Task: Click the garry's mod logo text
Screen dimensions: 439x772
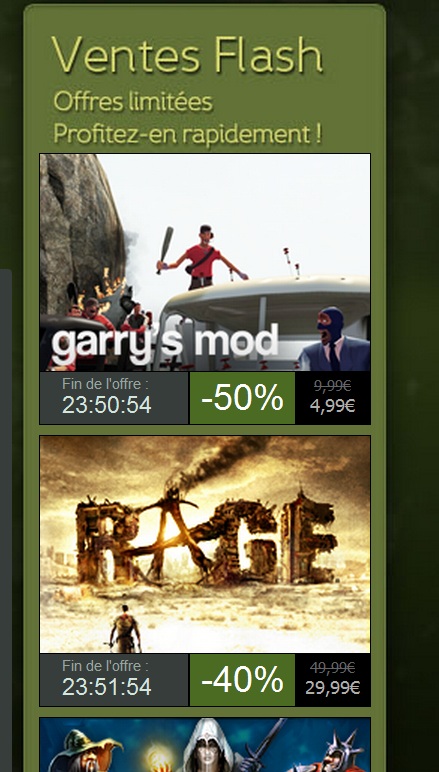Action: point(165,343)
